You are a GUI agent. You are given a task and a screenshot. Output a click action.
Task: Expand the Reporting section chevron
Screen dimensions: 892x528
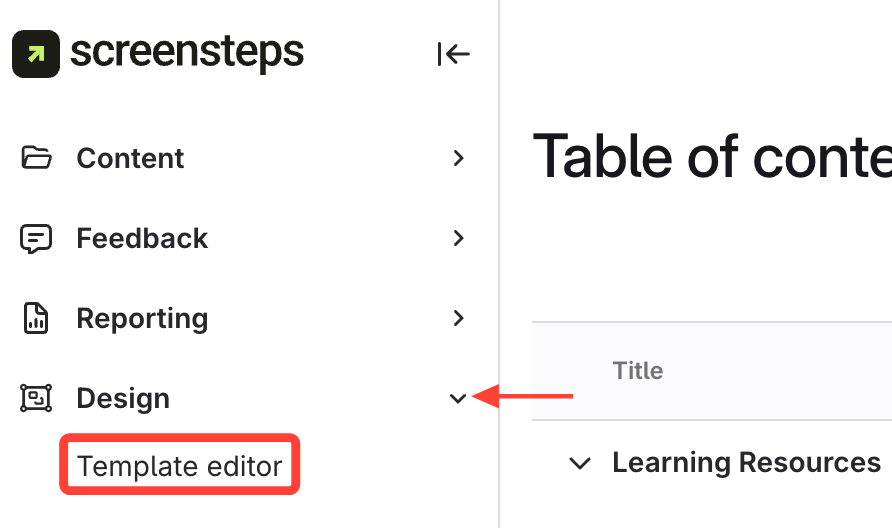coord(458,318)
